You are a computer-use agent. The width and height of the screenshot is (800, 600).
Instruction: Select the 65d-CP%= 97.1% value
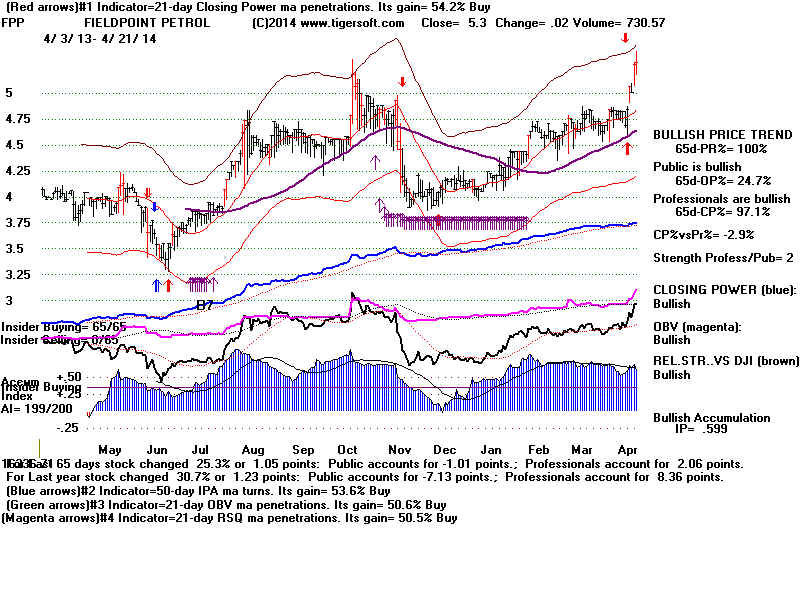[x=722, y=212]
